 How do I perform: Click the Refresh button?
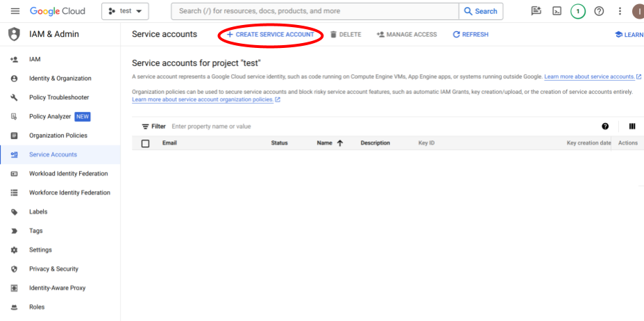[470, 35]
